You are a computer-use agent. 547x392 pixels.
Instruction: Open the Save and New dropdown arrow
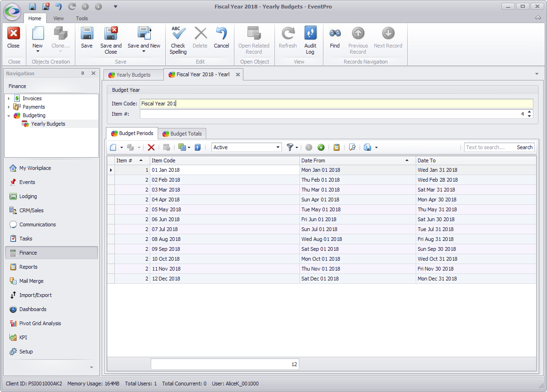(144, 52)
